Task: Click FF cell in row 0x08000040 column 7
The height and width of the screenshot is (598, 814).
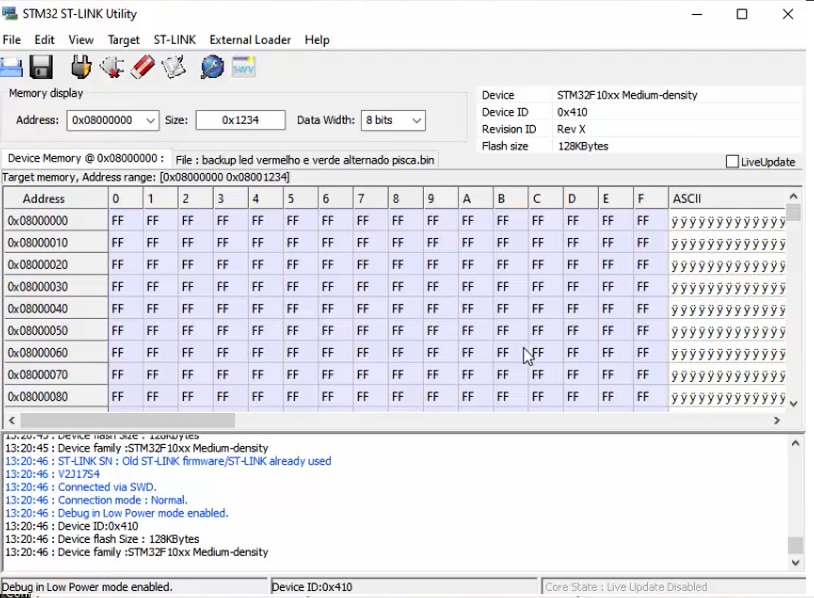Action: (x=371, y=308)
